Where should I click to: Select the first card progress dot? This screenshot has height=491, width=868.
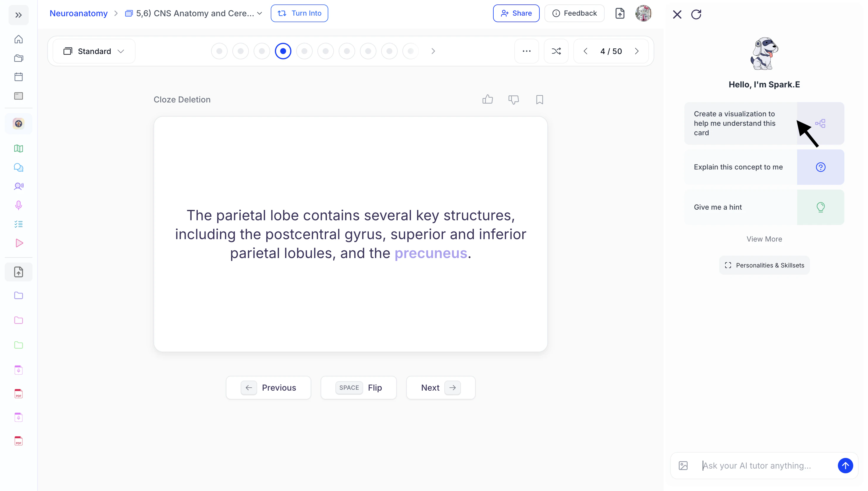point(219,51)
